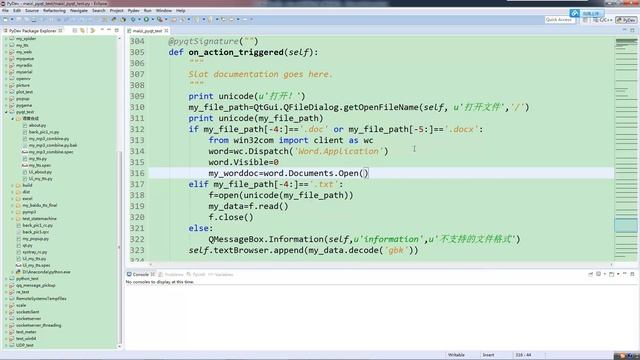
Task: Toggle Link with Editor in Package Explorer
Action: pos(82,31)
